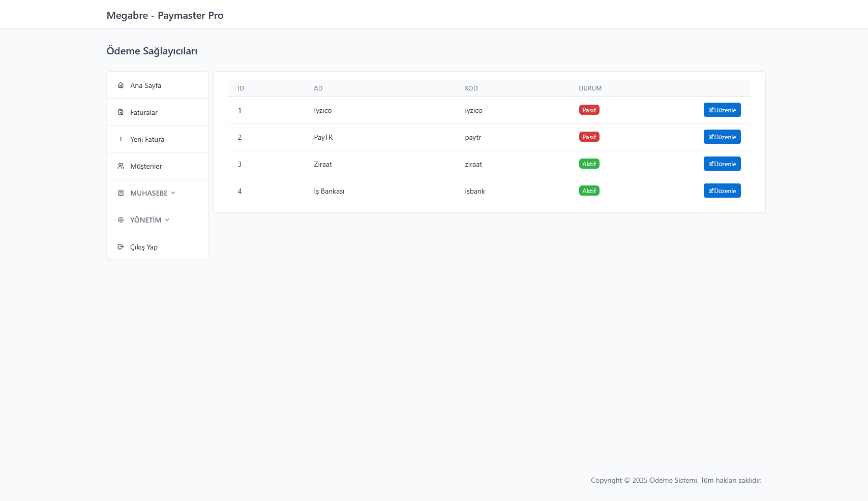Click Düzenle for İş Bankası
Screen dimensions: 868x501
tap(722, 191)
